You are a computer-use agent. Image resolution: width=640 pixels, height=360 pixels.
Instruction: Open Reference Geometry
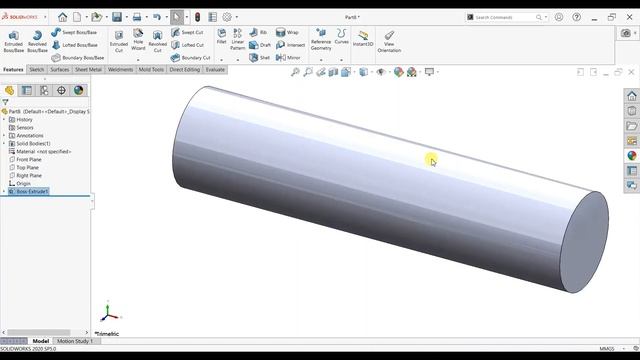click(x=321, y=39)
